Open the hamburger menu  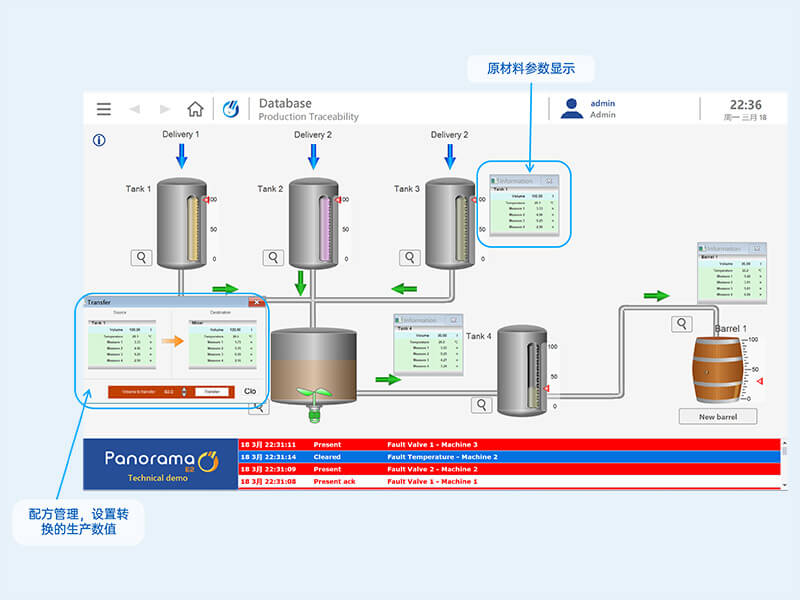pos(104,109)
